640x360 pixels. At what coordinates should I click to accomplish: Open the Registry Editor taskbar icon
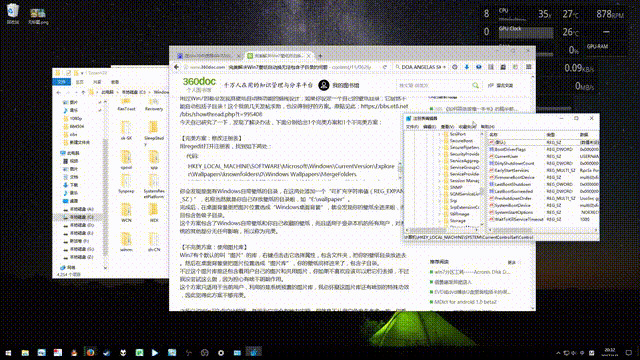point(253,353)
